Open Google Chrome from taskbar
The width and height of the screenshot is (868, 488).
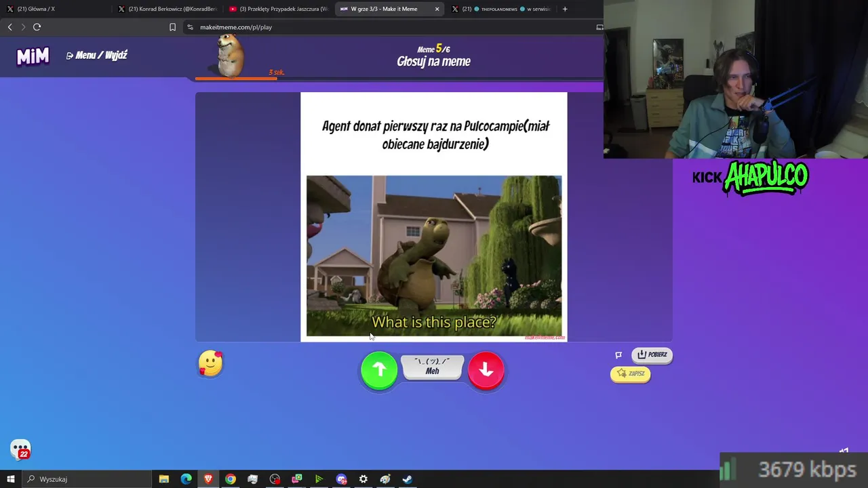point(231,479)
